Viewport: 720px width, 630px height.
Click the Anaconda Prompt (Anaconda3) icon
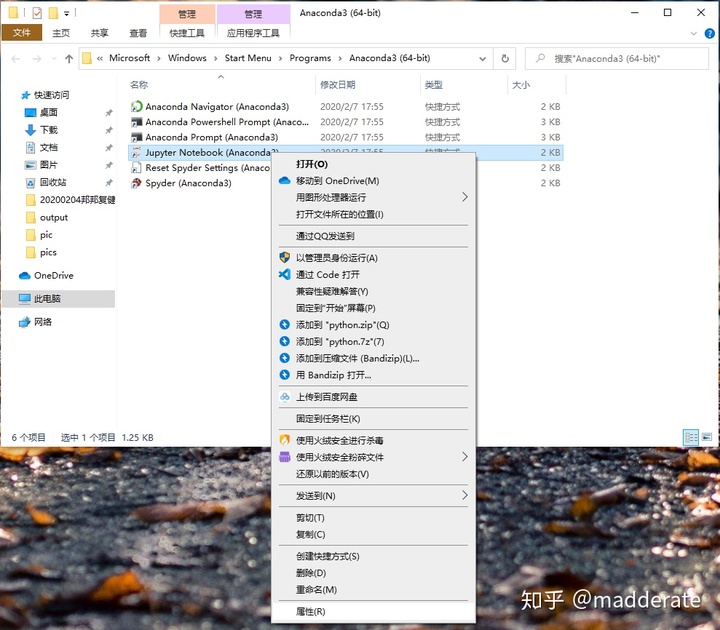tap(136, 137)
